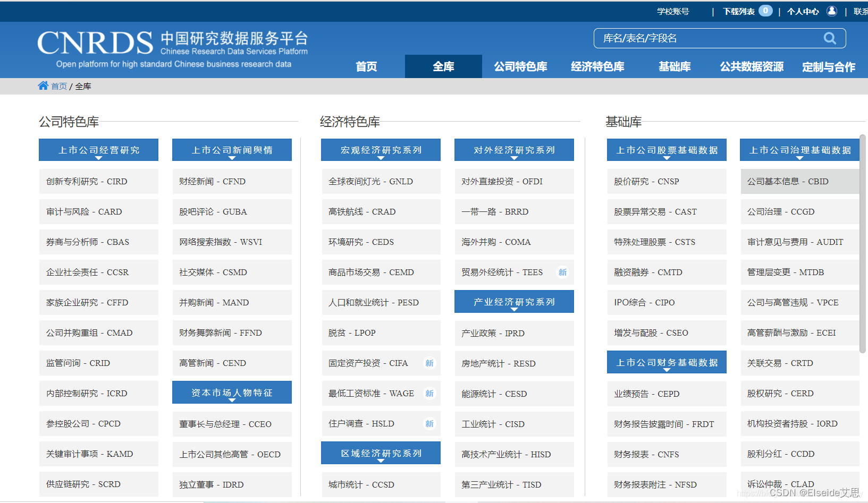This screenshot has width=868, height=503.
Task: Open 董事长与总经理 - CCEO database
Action: (232, 424)
